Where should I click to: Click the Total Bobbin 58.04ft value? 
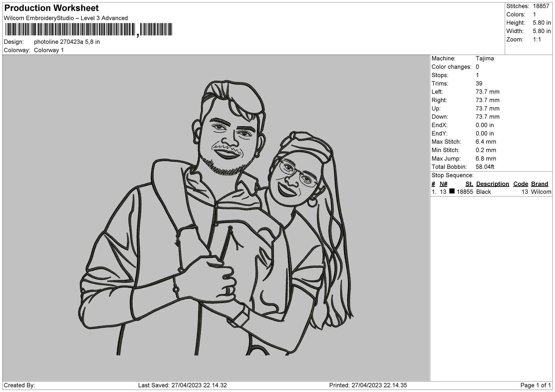tap(485, 167)
